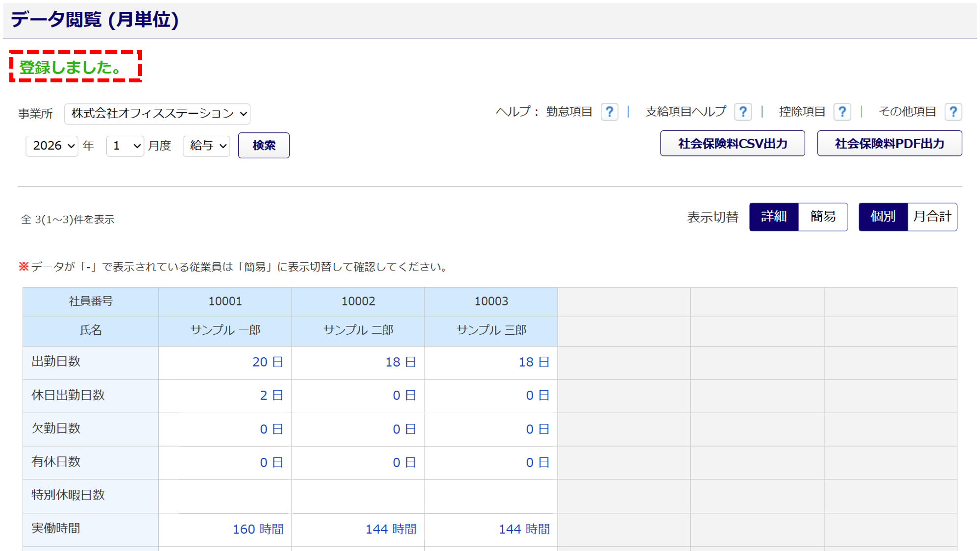Open the 勤怠項目 help question icon
980x551 pixels.
(609, 112)
